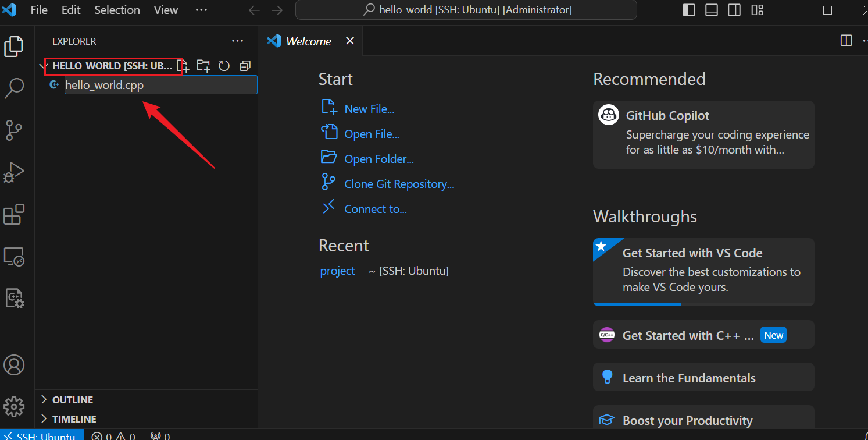Viewport: 868px width, 440px height.
Task: Open Get Started with VS Code walkthrough
Action: 703,272
